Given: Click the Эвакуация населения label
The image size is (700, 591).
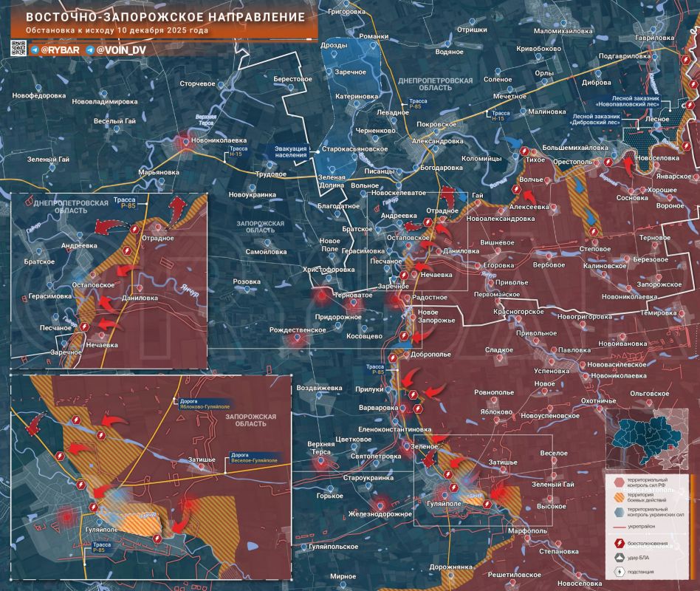Looking at the screenshot, I should 291,151.
